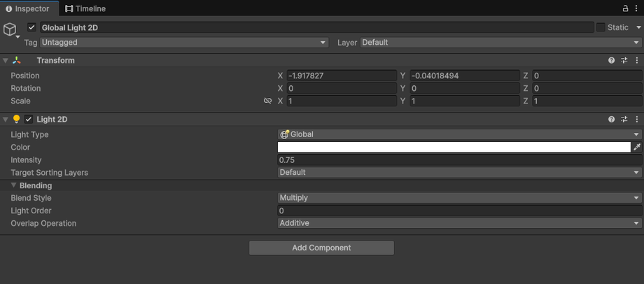Open Transform component help reference
This screenshot has height=284, width=644.
click(612, 60)
